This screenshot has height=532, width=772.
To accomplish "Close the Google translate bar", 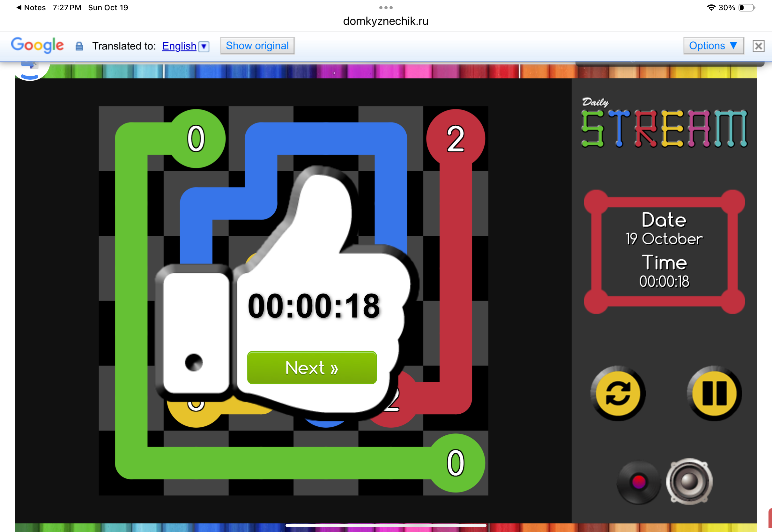I will pos(758,46).
